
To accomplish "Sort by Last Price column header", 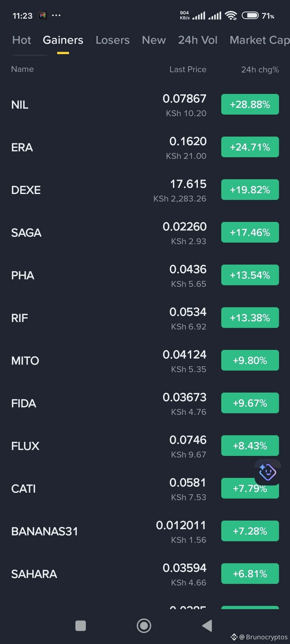I will click(188, 69).
